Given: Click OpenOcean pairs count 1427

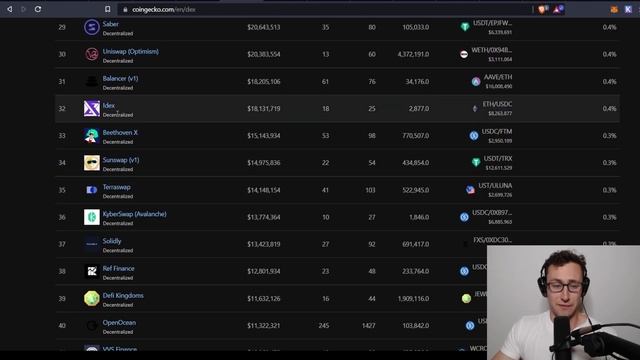Looking at the screenshot, I should pos(369,325).
